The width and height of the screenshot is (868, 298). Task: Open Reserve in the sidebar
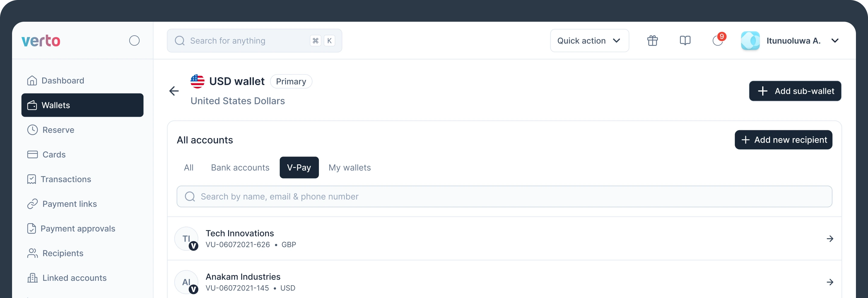(82, 130)
